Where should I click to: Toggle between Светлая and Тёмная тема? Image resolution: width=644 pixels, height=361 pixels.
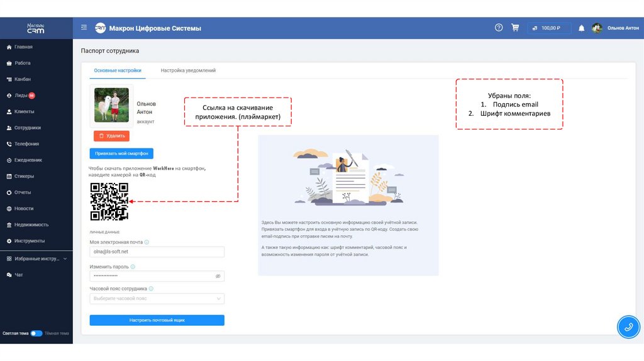tap(36, 333)
